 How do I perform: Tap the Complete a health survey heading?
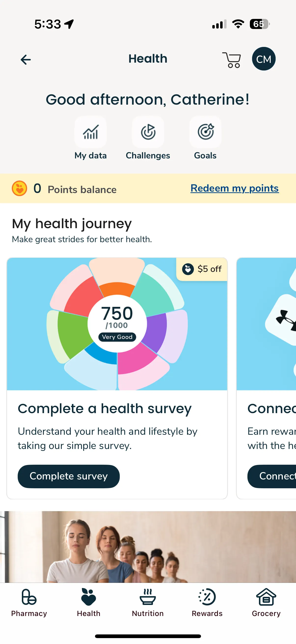pos(104,409)
